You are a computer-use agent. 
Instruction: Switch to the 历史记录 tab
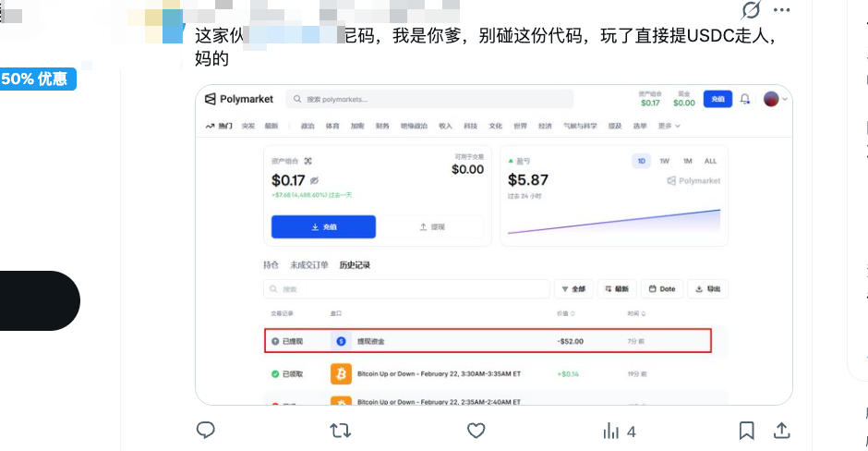tap(355, 265)
